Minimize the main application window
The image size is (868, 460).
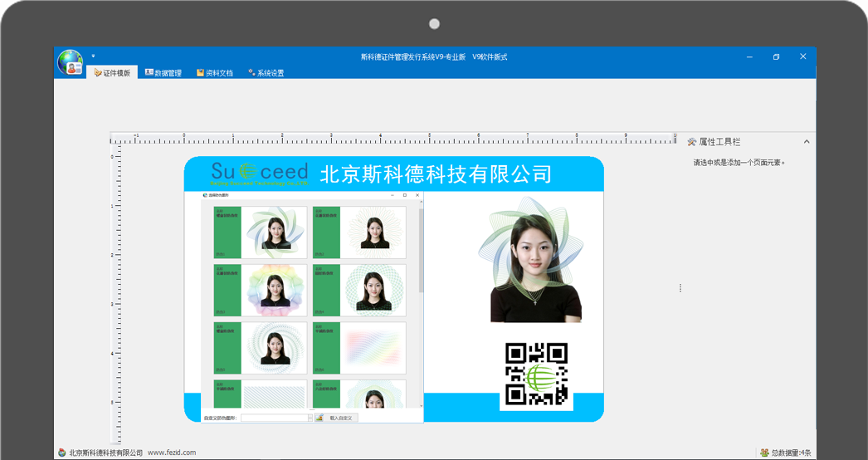coord(749,56)
